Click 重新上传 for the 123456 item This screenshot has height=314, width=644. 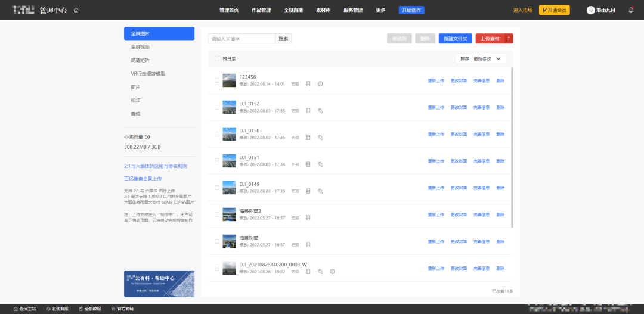click(x=436, y=80)
